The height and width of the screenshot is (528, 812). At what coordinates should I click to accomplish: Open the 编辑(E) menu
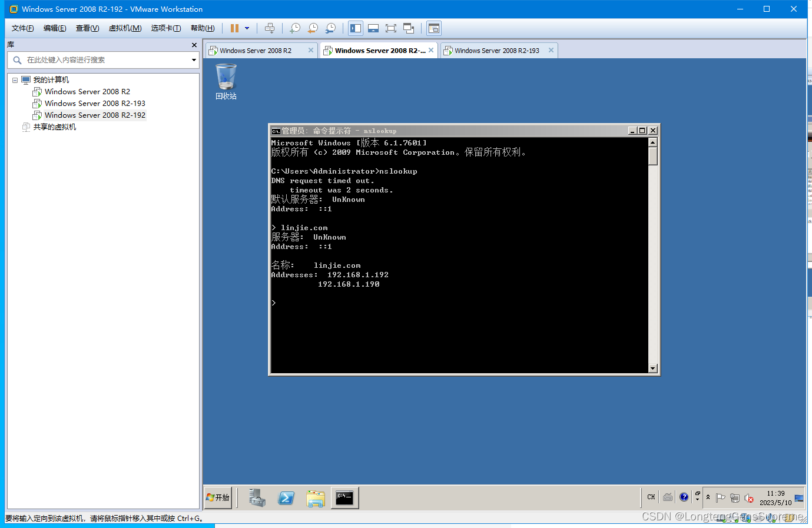pos(55,28)
